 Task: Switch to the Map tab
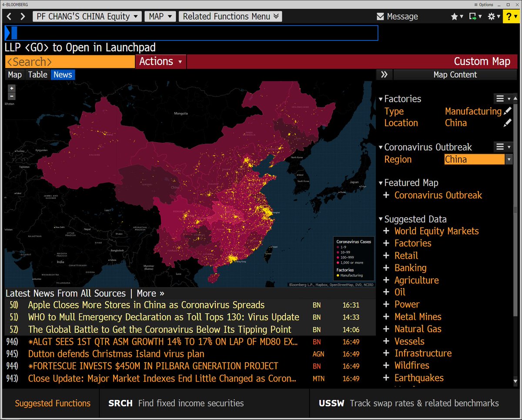(15, 74)
